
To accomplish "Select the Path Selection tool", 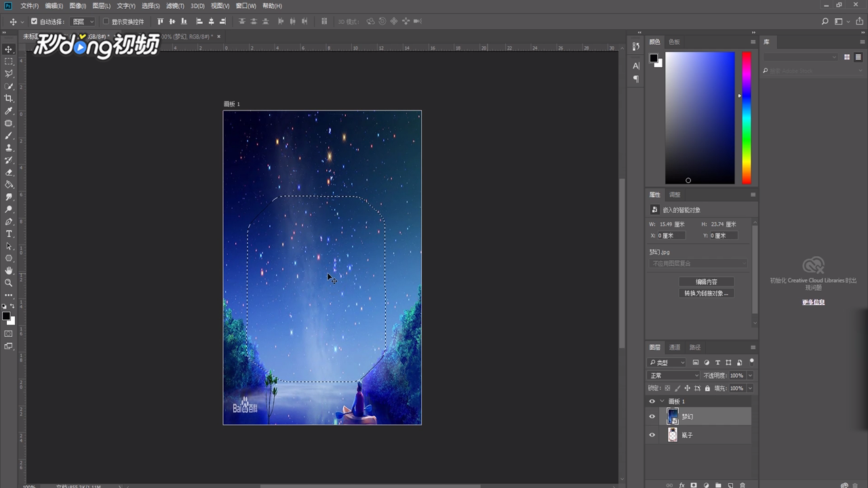I will pyautogui.click(x=9, y=246).
